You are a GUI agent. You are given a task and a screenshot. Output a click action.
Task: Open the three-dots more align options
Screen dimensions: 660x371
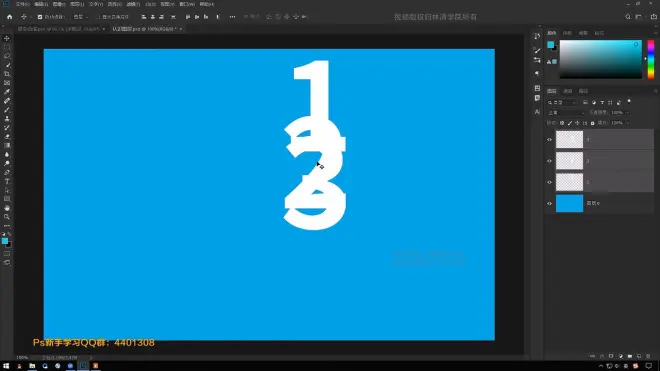232,17
